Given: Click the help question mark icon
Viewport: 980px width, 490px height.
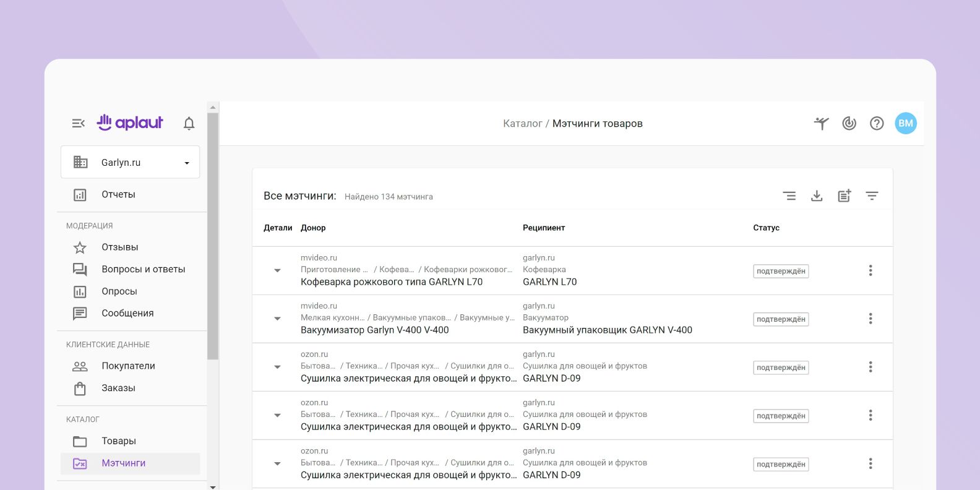Looking at the screenshot, I should click(877, 124).
